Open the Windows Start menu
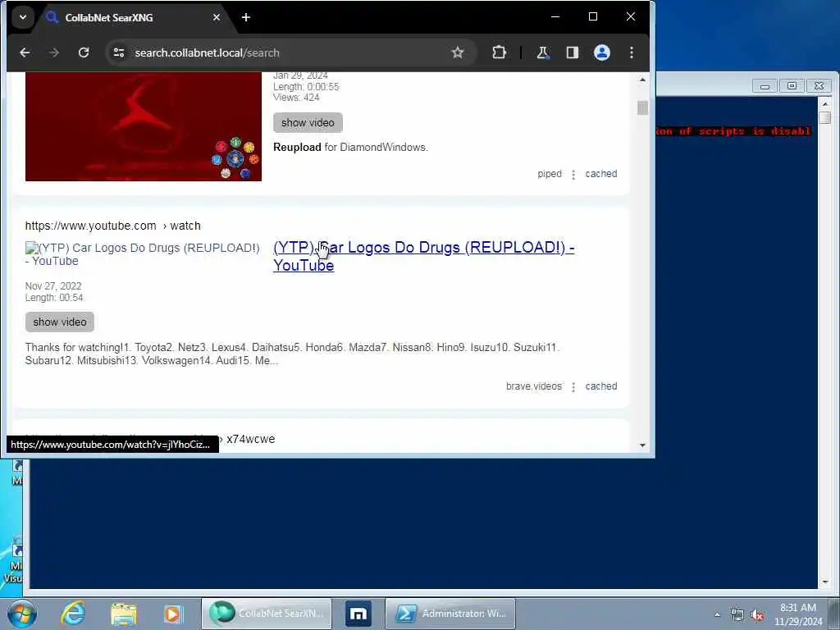 click(x=21, y=614)
